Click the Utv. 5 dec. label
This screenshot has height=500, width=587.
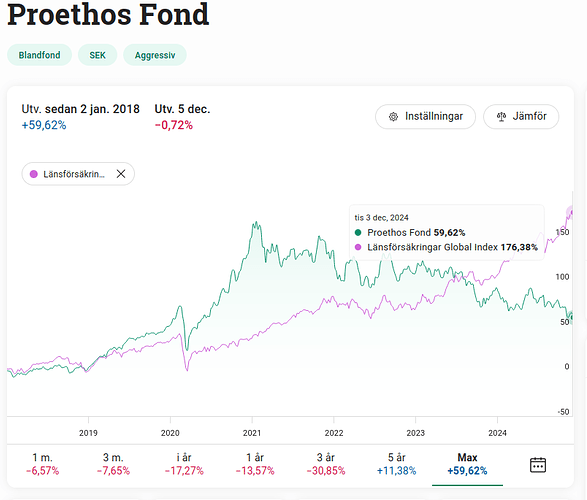(182, 109)
